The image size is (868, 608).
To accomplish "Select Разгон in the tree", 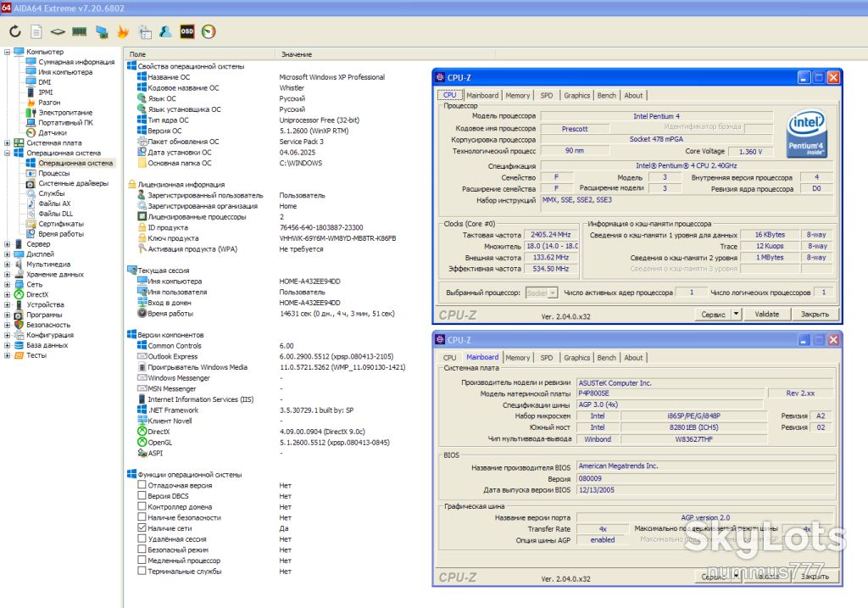I will click(49, 103).
